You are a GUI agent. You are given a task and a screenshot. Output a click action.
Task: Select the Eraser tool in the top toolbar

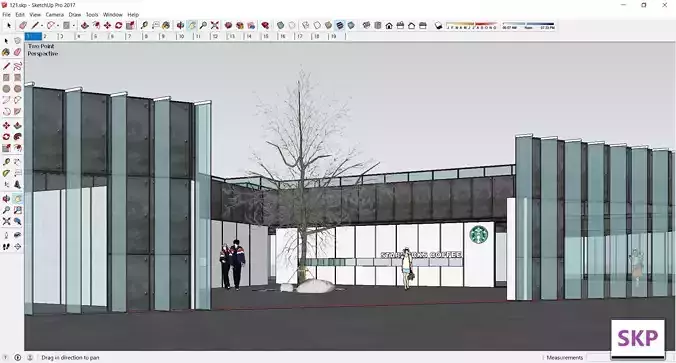[23, 25]
